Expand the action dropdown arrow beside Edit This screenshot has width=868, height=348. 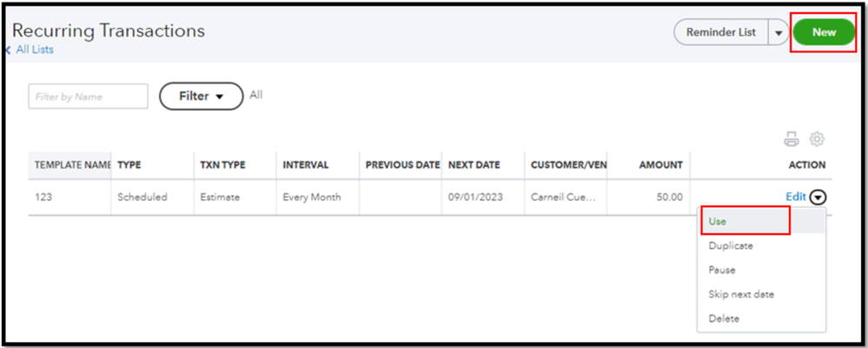[818, 197]
